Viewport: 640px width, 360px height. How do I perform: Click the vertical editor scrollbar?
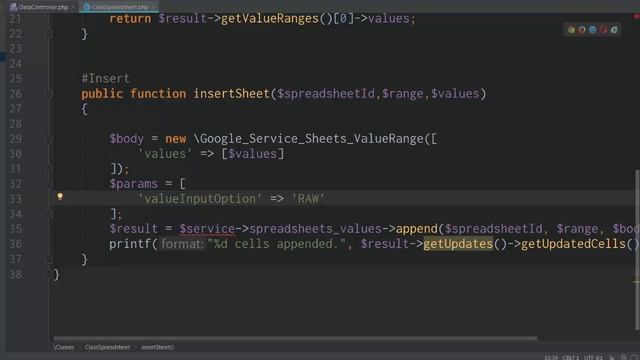coord(637,249)
